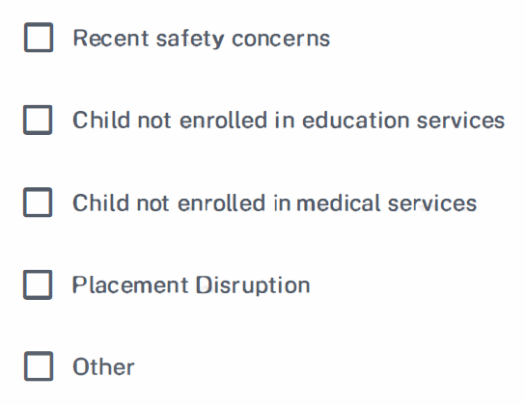
Task: Mark Recent safety concerns as applicable
Action: pyautogui.click(x=38, y=37)
